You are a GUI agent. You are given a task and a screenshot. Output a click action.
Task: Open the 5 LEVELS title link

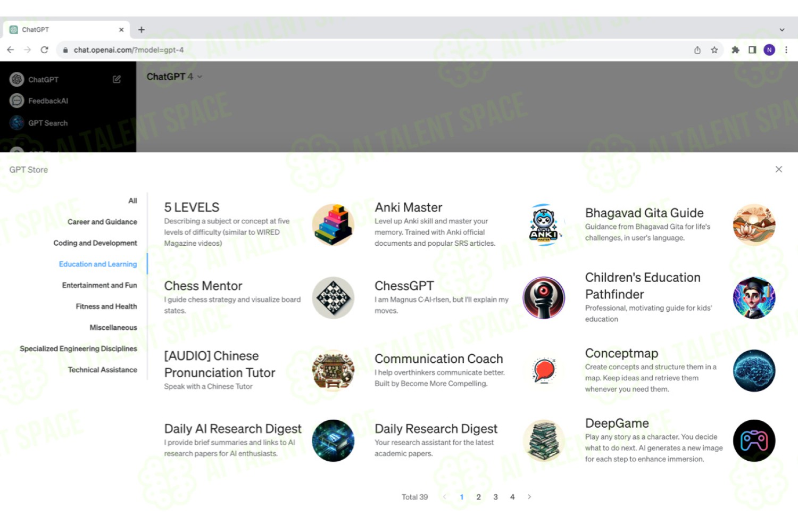point(192,207)
